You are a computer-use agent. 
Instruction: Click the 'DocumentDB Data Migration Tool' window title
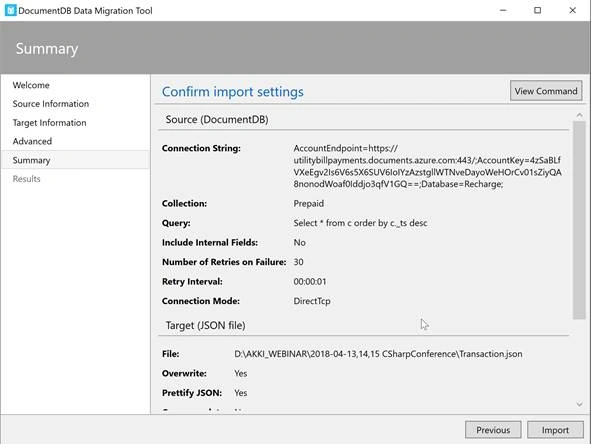tap(85, 11)
